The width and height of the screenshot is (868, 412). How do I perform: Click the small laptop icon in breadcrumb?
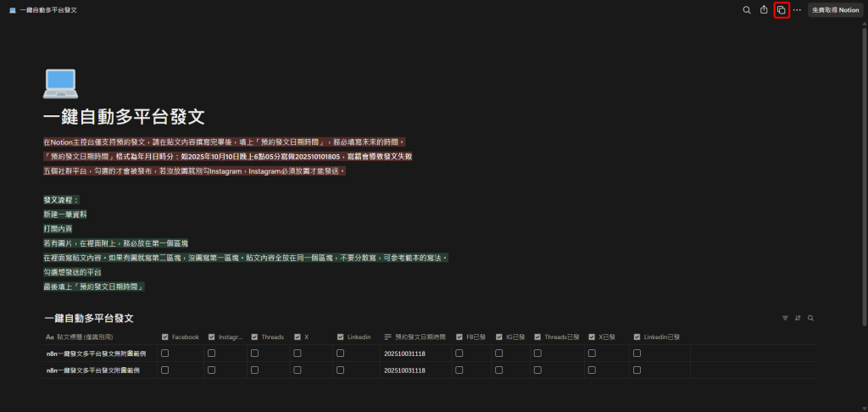point(12,10)
